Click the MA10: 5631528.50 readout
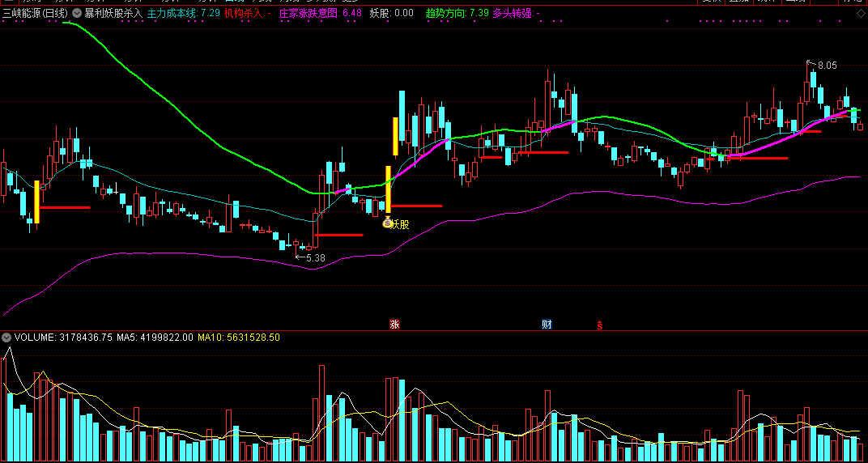The image size is (868, 463). (239, 337)
